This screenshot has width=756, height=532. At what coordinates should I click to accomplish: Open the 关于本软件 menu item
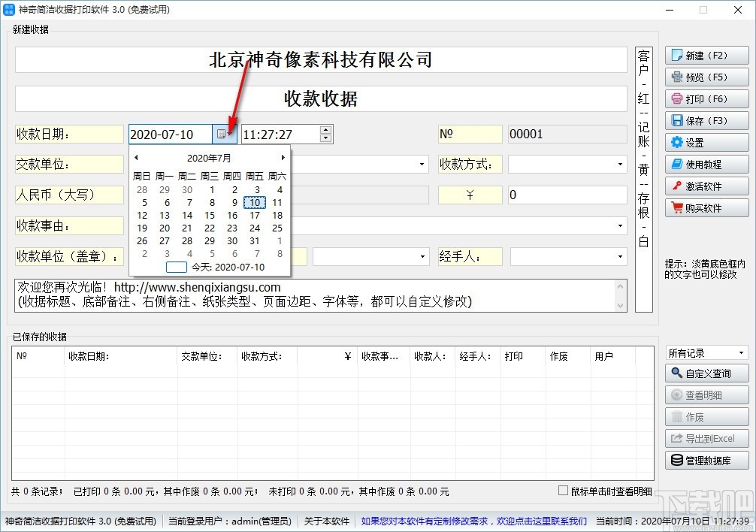[x=326, y=520]
